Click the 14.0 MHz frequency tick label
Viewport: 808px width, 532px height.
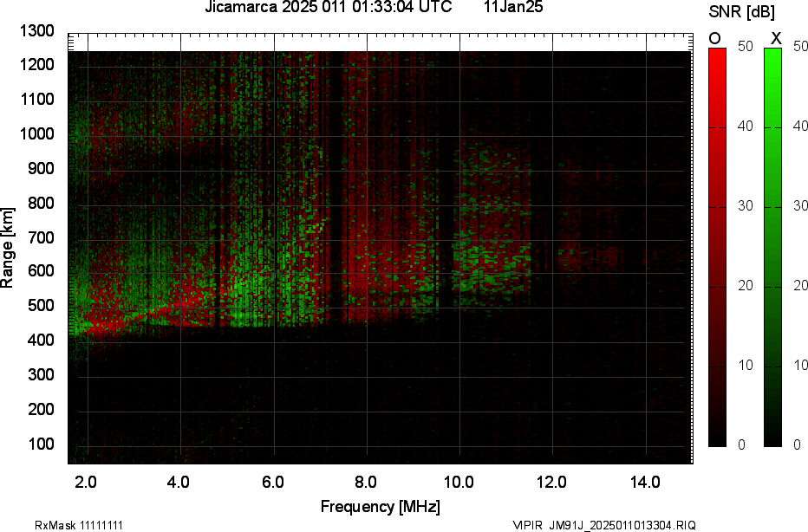[645, 482]
